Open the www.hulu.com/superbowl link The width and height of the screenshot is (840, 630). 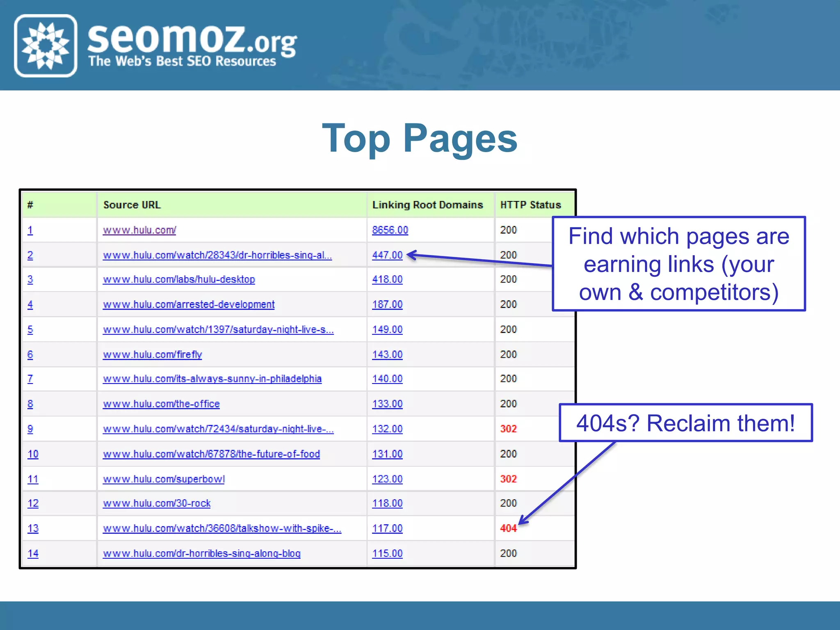pyautogui.click(x=164, y=479)
